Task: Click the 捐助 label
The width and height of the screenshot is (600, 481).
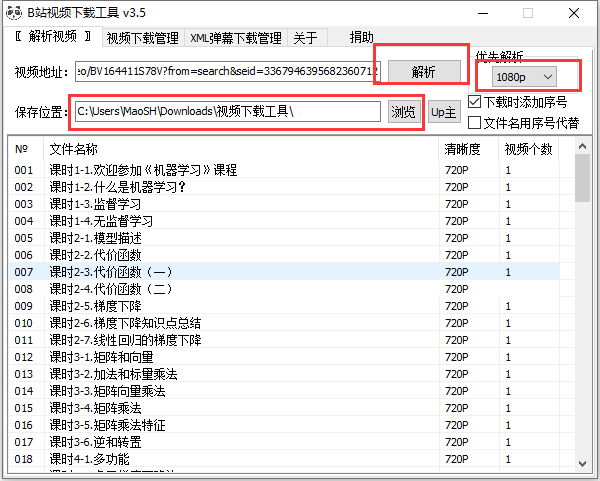Action: click(x=362, y=37)
